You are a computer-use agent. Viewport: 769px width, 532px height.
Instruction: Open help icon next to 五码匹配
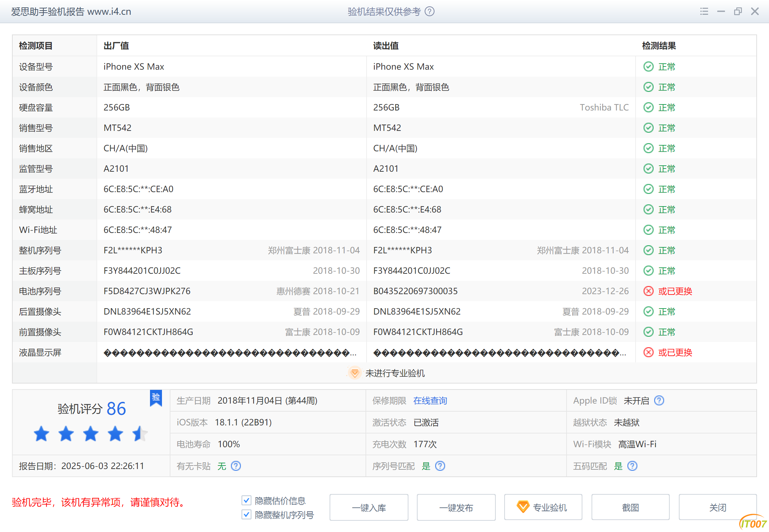[x=632, y=466]
